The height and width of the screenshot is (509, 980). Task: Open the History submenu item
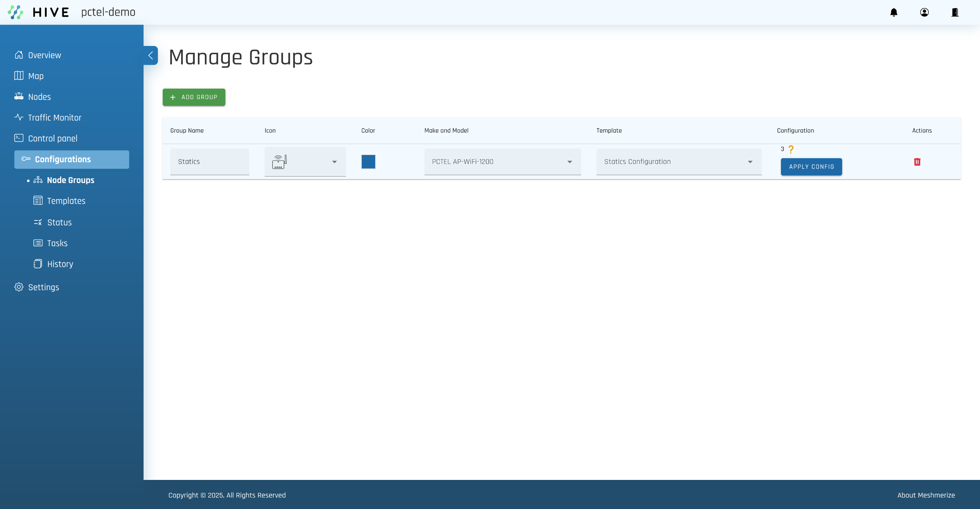pos(60,264)
